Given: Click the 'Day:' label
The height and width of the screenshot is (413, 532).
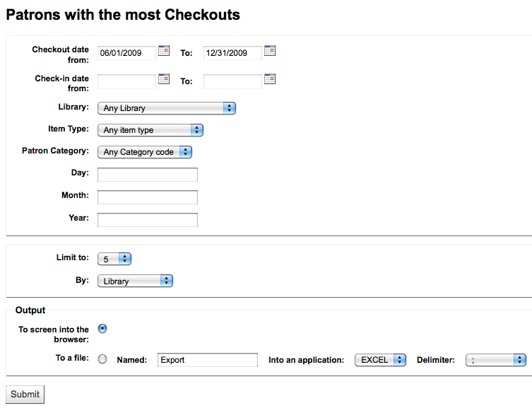Looking at the screenshot, I should (x=80, y=173).
